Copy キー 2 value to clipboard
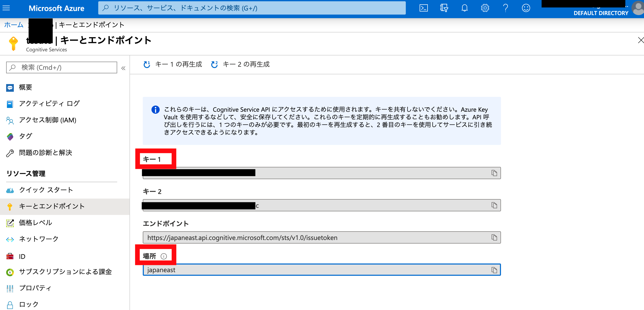The width and height of the screenshot is (644, 310). pos(494,205)
